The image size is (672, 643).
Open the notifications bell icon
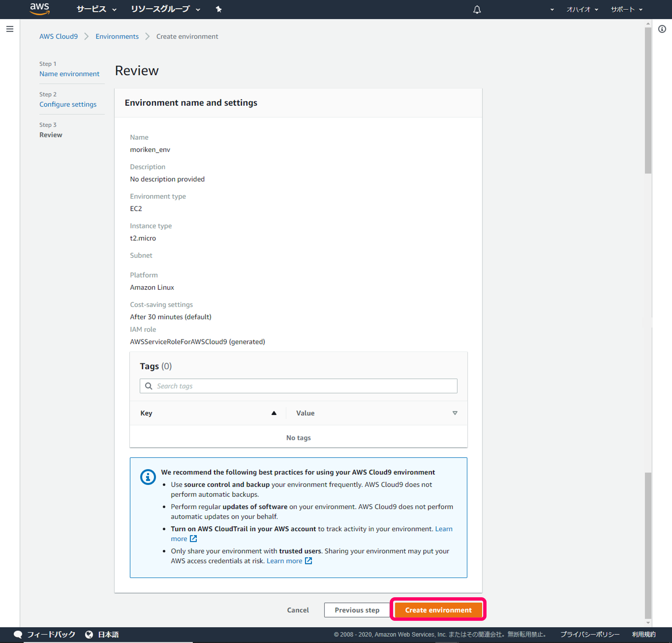(477, 10)
